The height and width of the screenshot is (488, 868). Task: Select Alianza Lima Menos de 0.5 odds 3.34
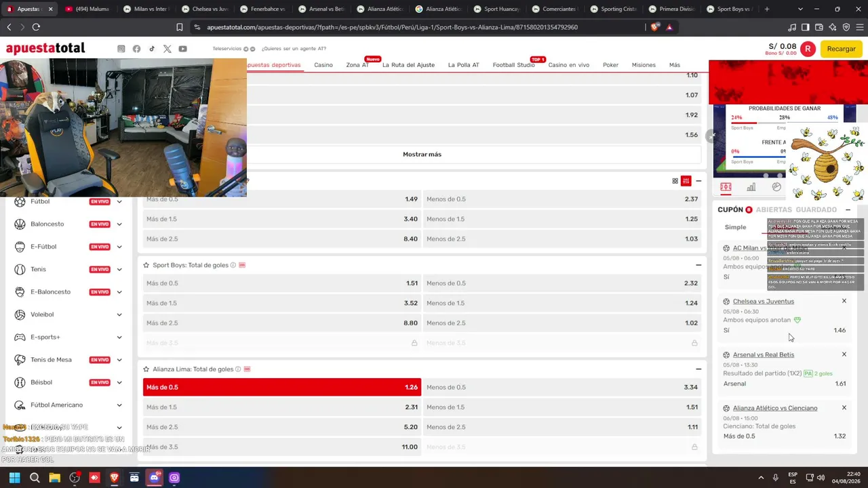[x=562, y=387]
